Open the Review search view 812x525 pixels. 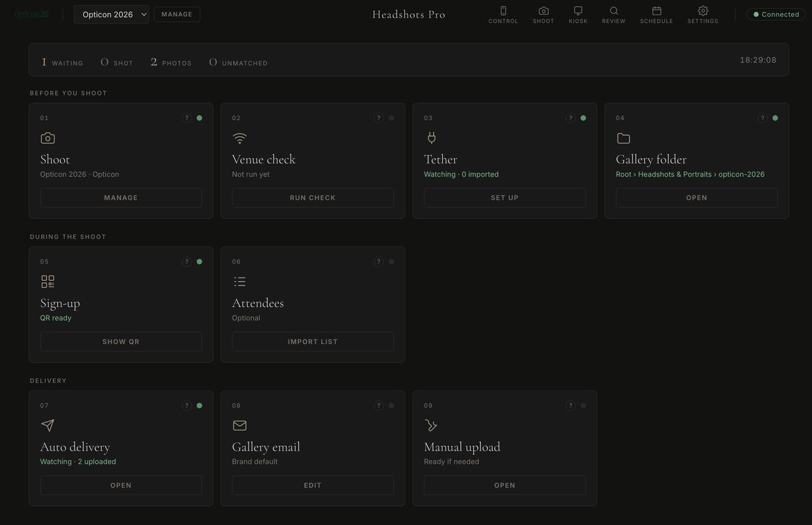(x=613, y=14)
